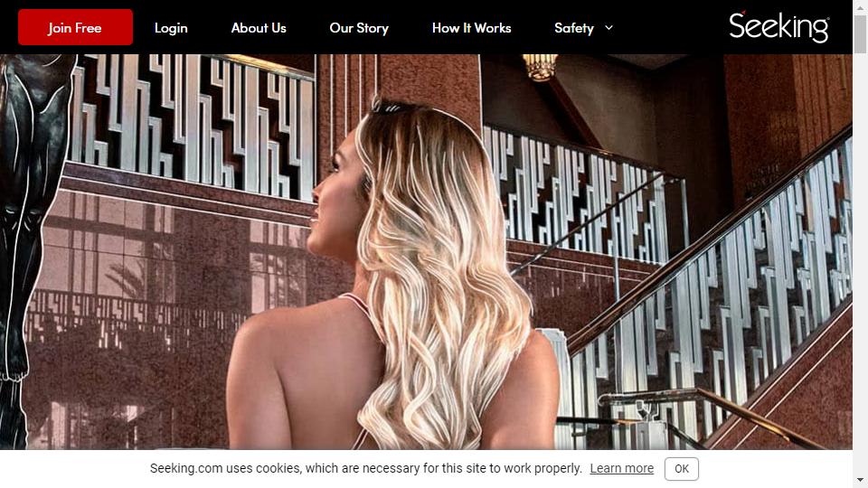Click the red Join Free button
Image resolution: width=868 pixels, height=488 pixels.
point(75,27)
